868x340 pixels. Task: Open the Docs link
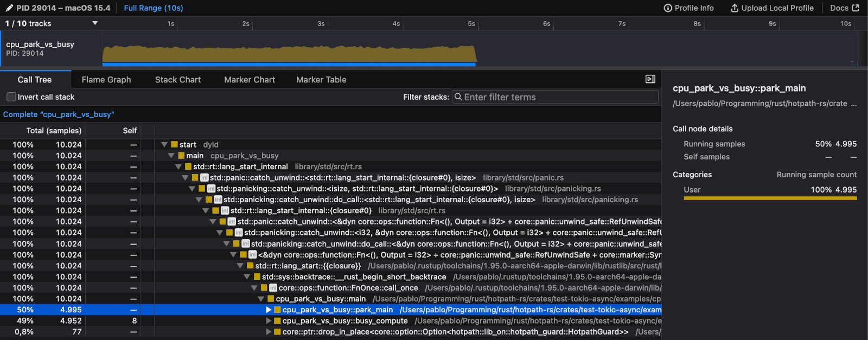845,8
